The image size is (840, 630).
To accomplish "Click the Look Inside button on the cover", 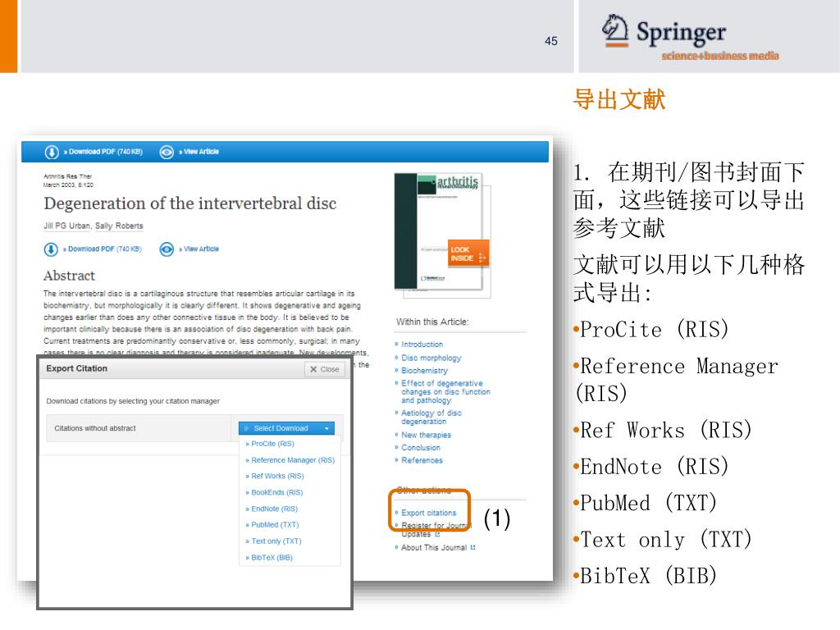I will (468, 254).
